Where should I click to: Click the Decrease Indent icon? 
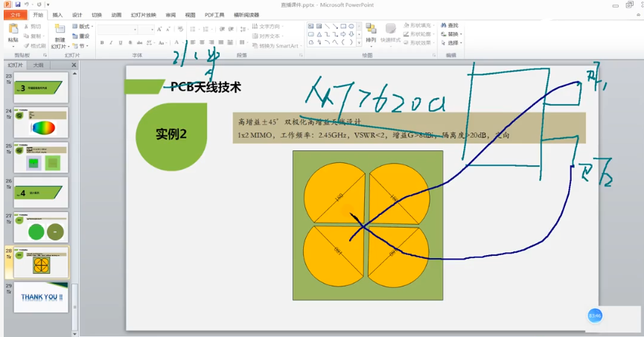click(222, 29)
